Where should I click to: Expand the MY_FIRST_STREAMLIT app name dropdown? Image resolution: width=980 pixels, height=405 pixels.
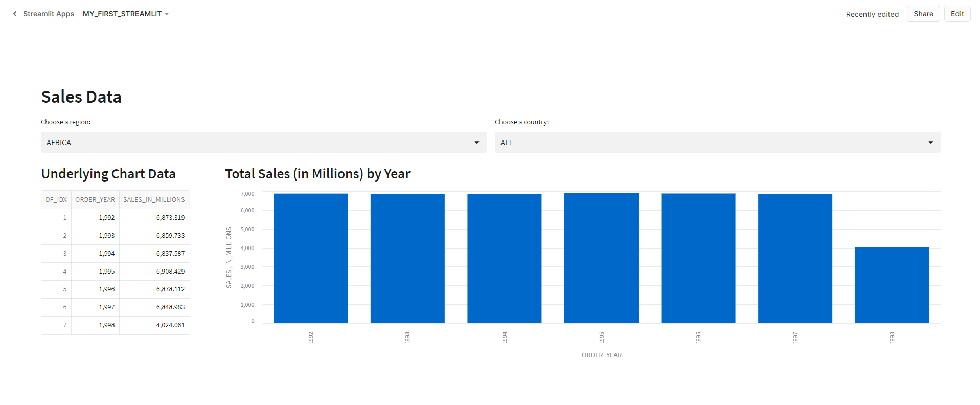pyautogui.click(x=126, y=14)
